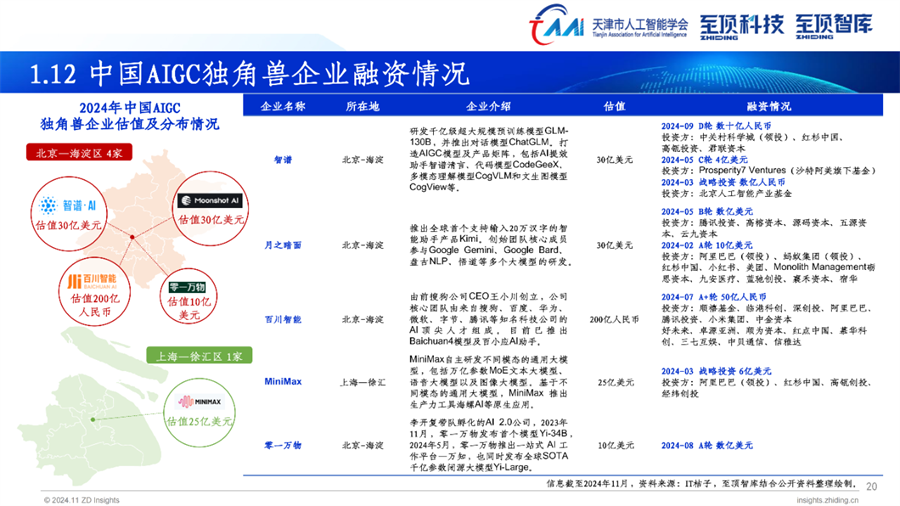Click the 上海—徐汇区 1家 green label

[196, 356]
